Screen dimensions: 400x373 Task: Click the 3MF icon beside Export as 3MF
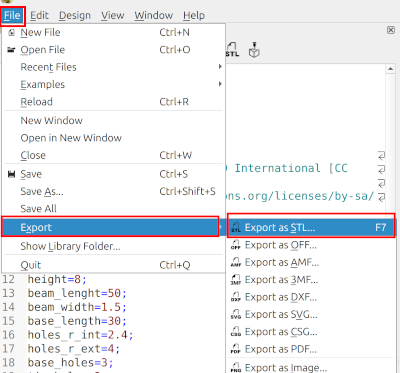point(236,280)
